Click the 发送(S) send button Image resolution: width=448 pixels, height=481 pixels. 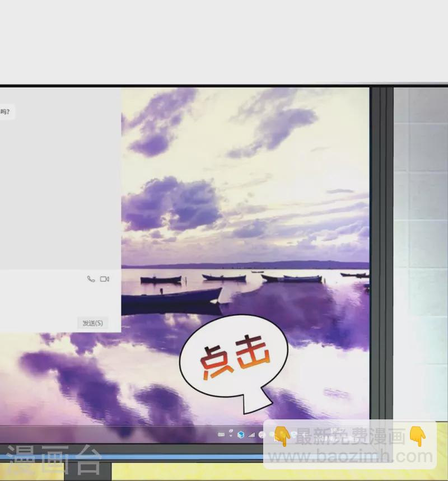(92, 323)
